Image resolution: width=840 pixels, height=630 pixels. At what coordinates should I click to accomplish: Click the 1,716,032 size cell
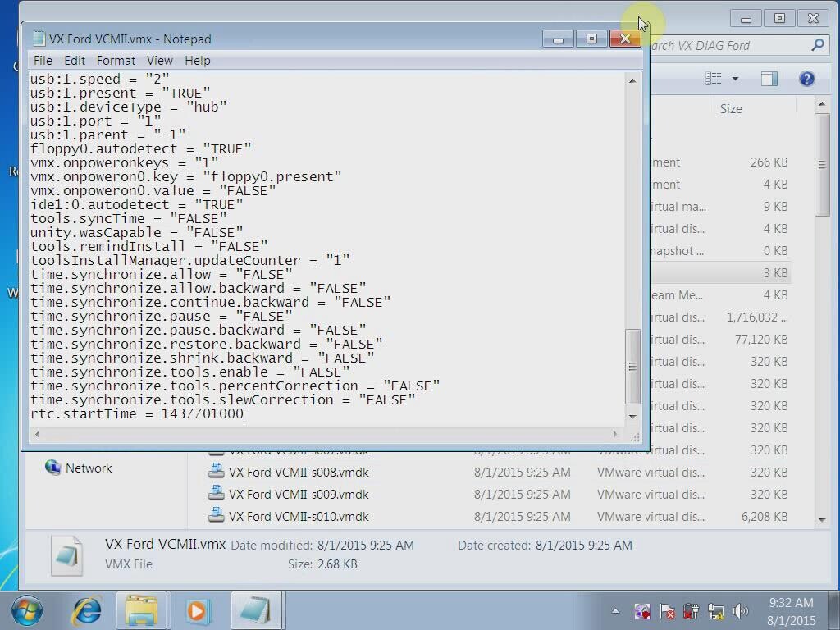click(x=757, y=317)
